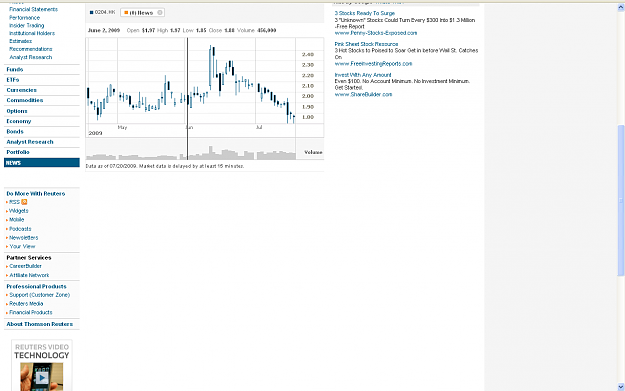Open Support (Customer Zone)
The image size is (625, 391).
pyautogui.click(x=39, y=295)
